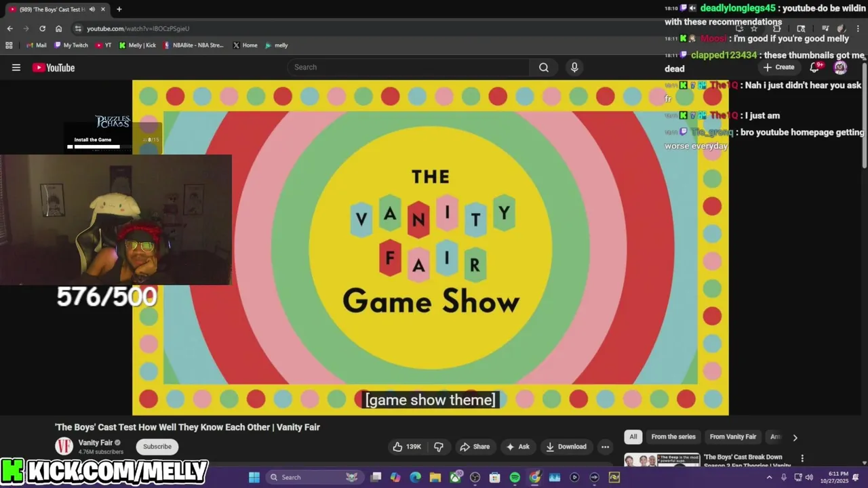View site information icon in the address bar
The image size is (868, 488).
pyautogui.click(x=79, y=28)
